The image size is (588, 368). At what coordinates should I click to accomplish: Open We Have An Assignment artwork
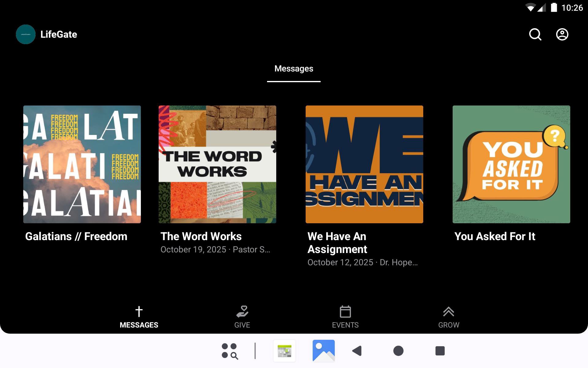(x=364, y=164)
